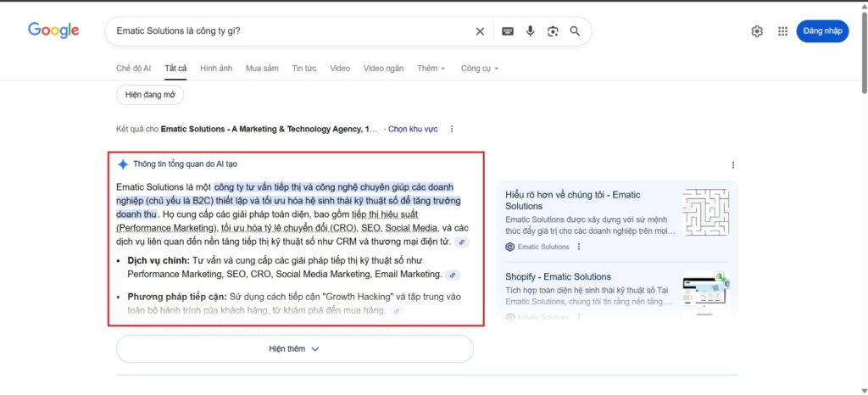Switch to Chế độ AI tab
The width and height of the screenshot is (868, 395).
tap(133, 68)
